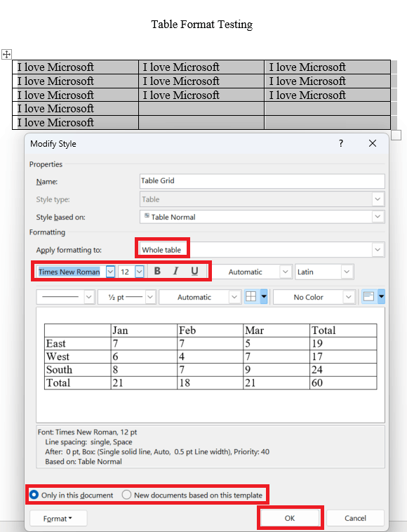Click the Cancel button
The width and height of the screenshot is (407, 532).
coord(355,518)
